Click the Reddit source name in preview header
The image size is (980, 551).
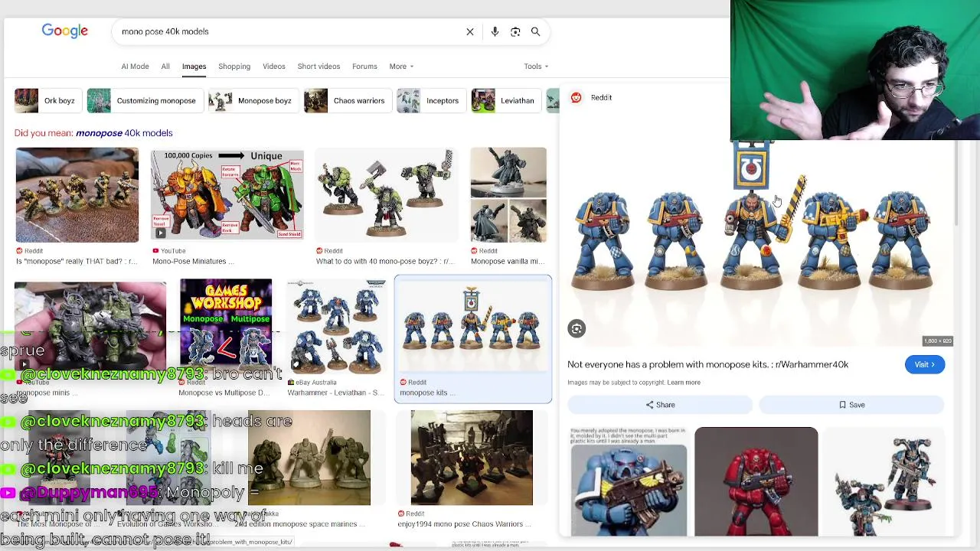601,98
